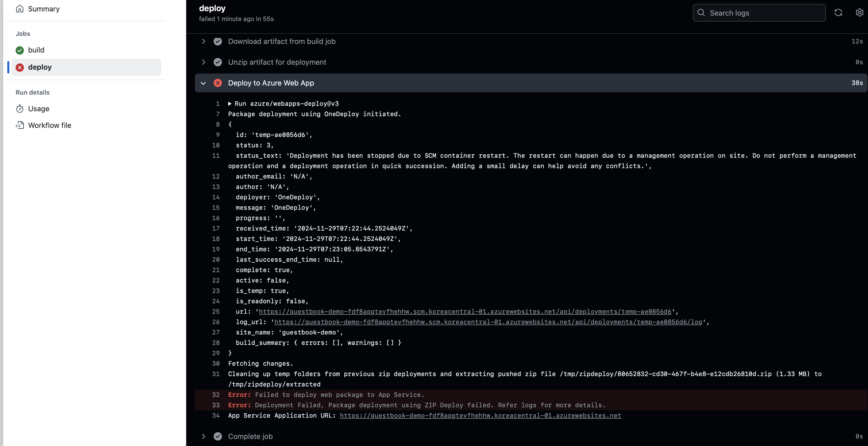This screenshot has width=868, height=446.
Task: Expand Download artifact from build job step
Action: click(x=203, y=42)
